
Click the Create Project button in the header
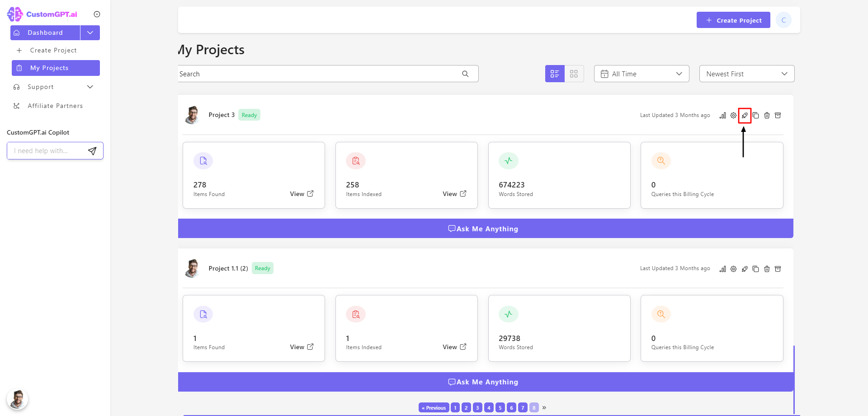tap(733, 20)
